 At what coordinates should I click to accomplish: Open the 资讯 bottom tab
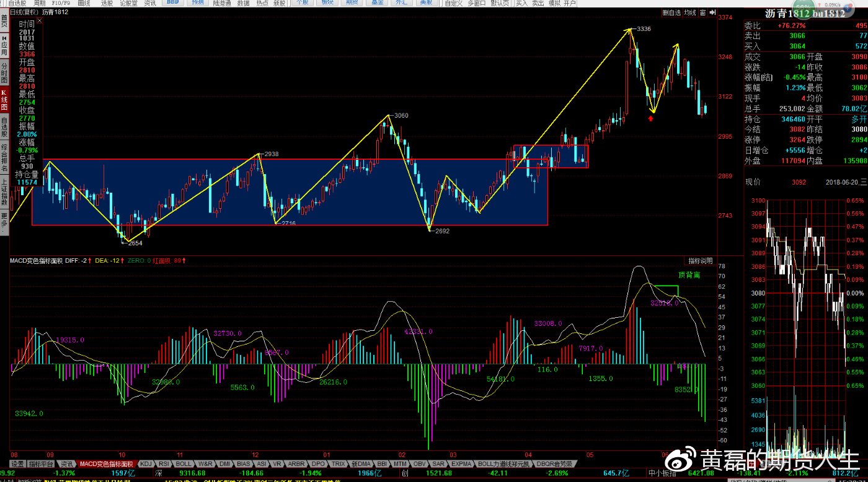tap(66, 463)
